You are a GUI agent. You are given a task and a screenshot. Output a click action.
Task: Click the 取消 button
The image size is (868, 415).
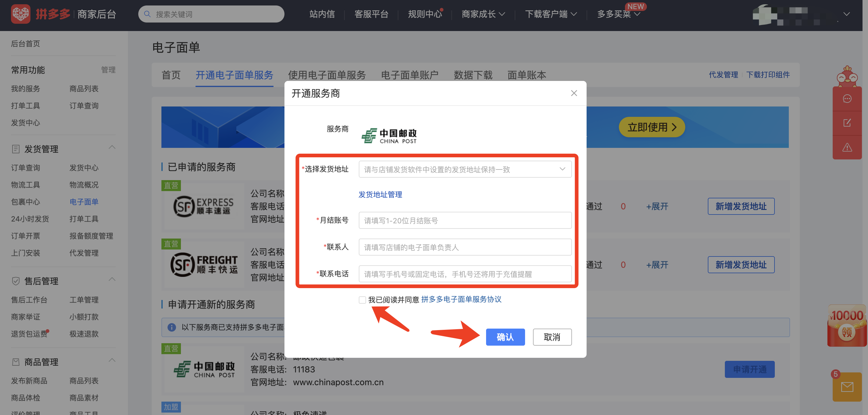point(552,337)
